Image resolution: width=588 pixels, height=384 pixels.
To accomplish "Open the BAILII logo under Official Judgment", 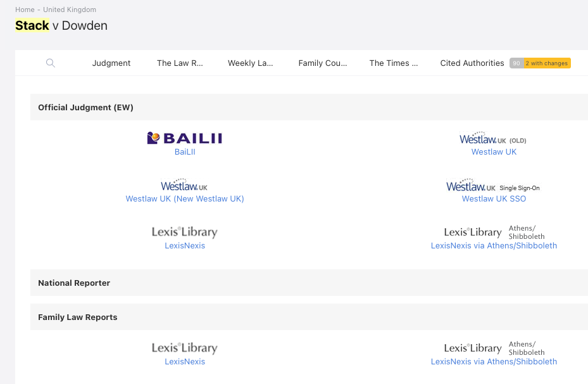I will tap(184, 138).
